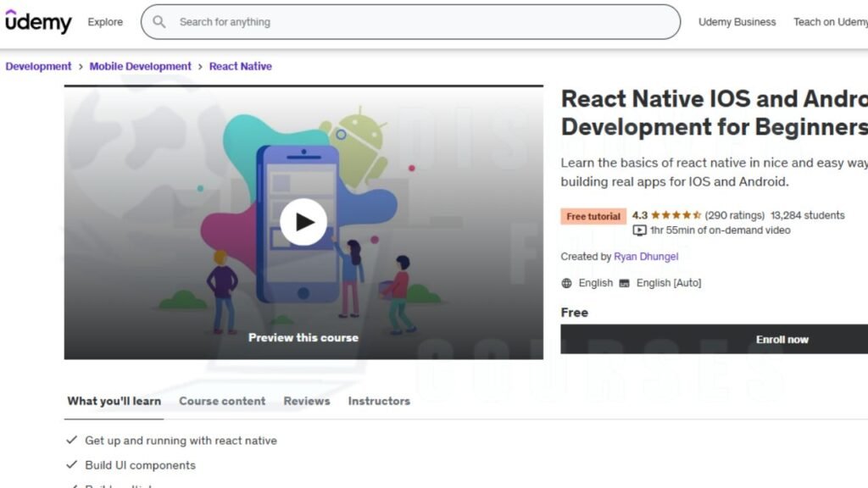Click the (290 ratings) text
The image size is (868, 488).
click(x=735, y=215)
